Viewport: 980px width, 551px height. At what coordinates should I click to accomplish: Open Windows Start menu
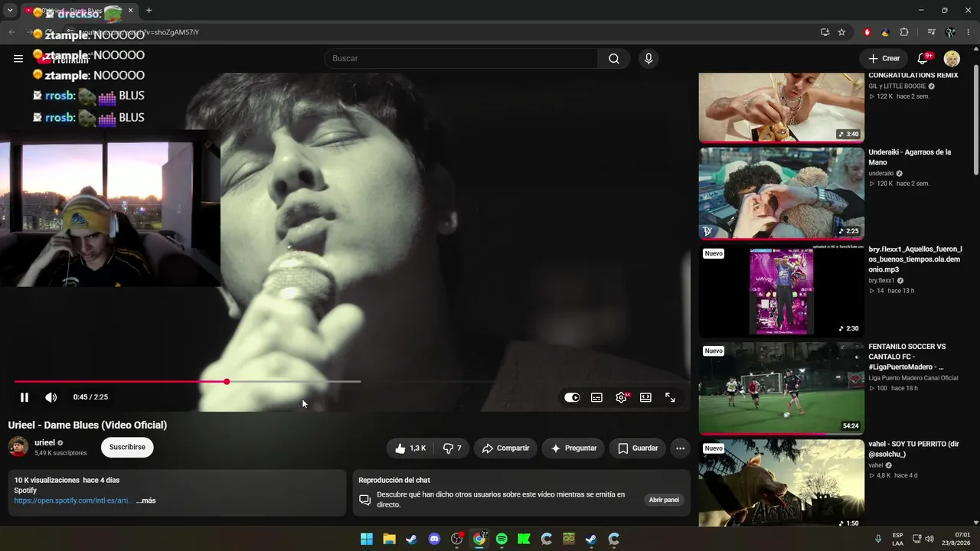tap(367, 539)
